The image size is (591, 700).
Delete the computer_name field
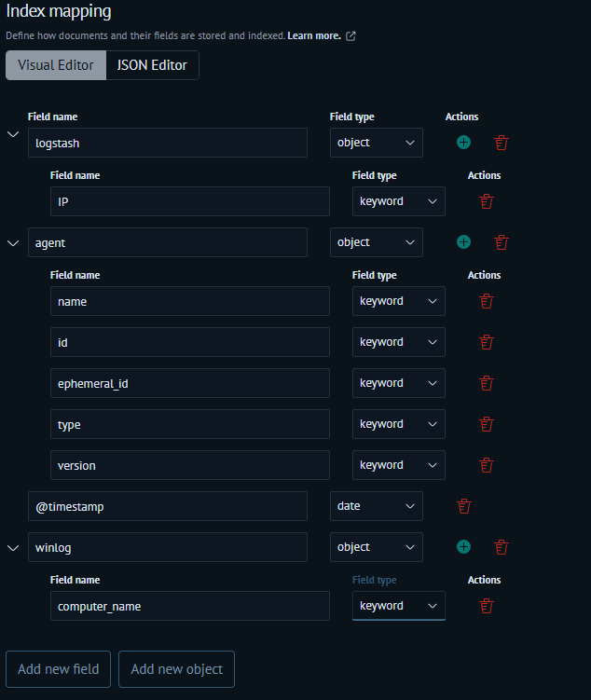(487, 606)
